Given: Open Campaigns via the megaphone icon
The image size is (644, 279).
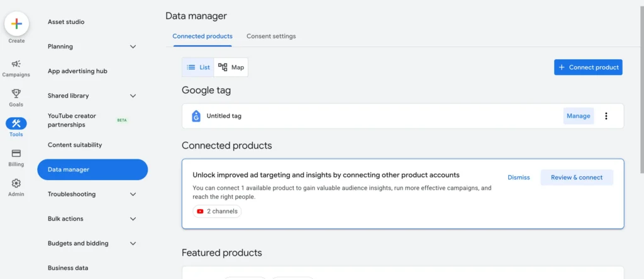Looking at the screenshot, I should (16, 64).
